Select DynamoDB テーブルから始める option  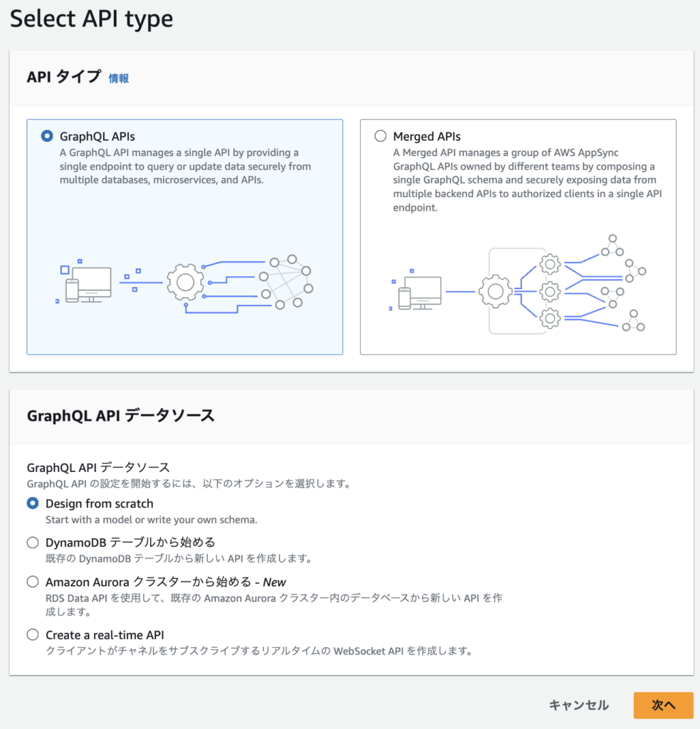[x=32, y=542]
